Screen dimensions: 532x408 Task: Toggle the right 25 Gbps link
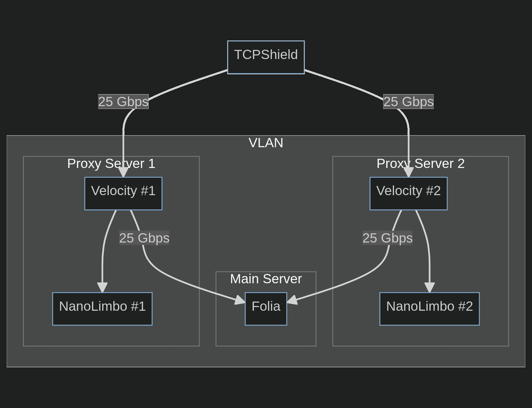click(403, 101)
